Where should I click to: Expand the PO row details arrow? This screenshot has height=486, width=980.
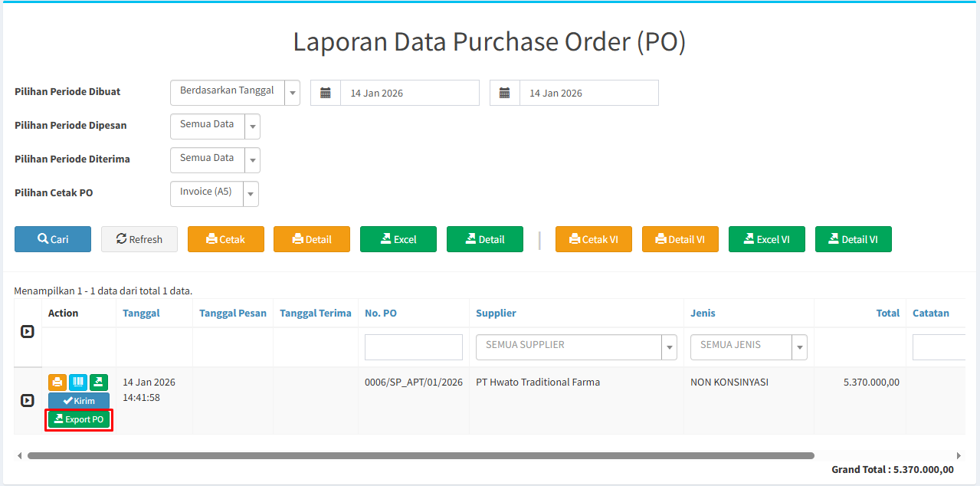pyautogui.click(x=27, y=400)
